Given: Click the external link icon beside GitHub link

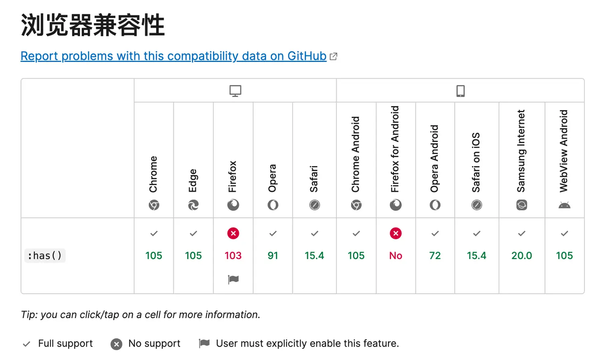Looking at the screenshot, I should click(333, 57).
